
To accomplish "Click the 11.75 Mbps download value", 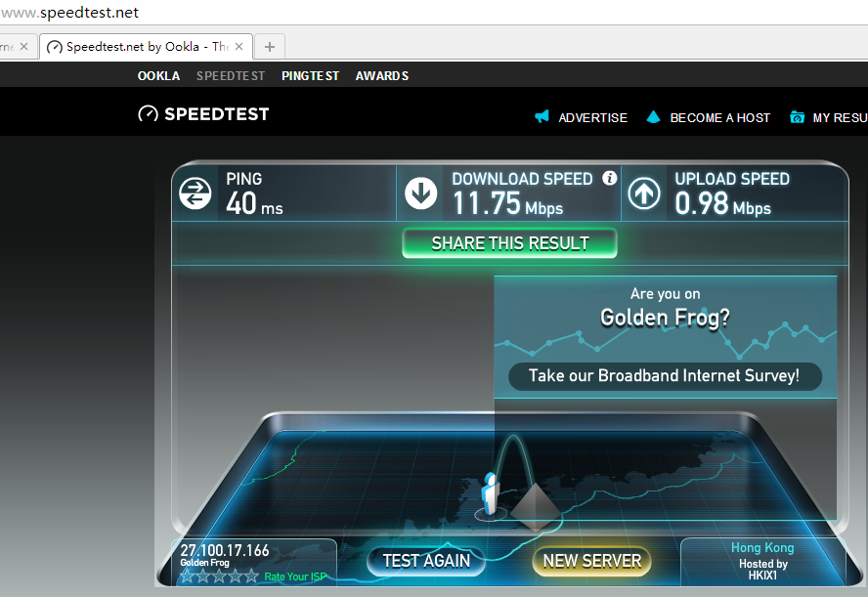I will [507, 203].
